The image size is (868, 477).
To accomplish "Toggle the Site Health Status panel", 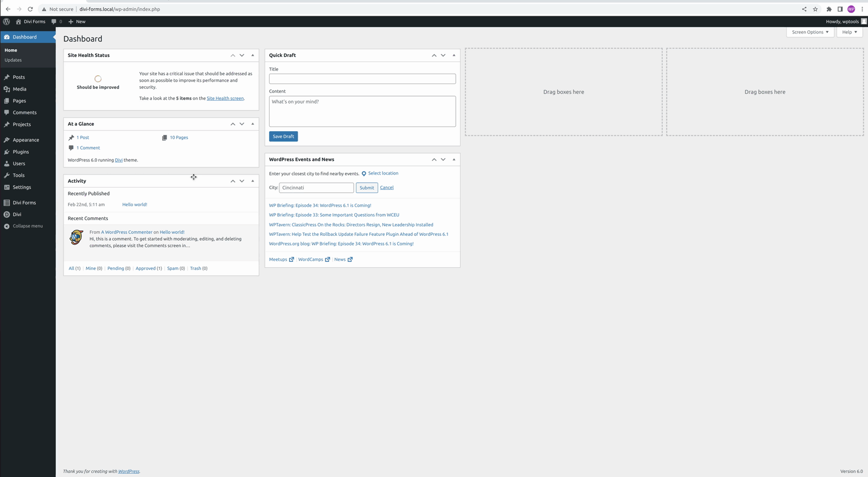I will [x=252, y=55].
